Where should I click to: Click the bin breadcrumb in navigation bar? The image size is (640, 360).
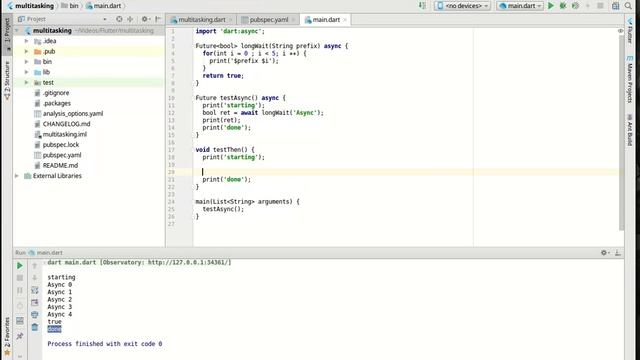tap(70, 6)
